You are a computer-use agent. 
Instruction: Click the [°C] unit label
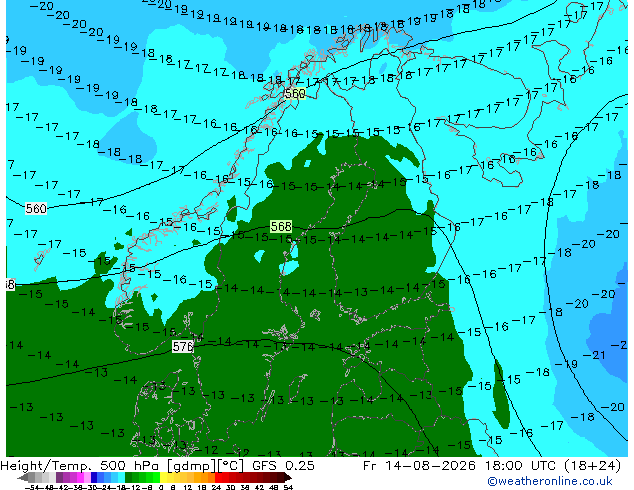(x=231, y=466)
